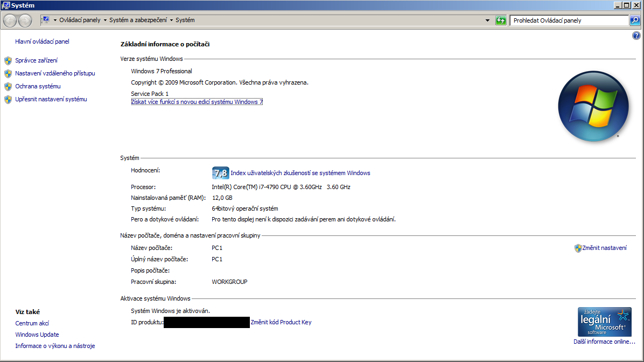Refresh the address bar with green arrows button
Viewport: 644px width, 362px height.
pyautogui.click(x=501, y=20)
